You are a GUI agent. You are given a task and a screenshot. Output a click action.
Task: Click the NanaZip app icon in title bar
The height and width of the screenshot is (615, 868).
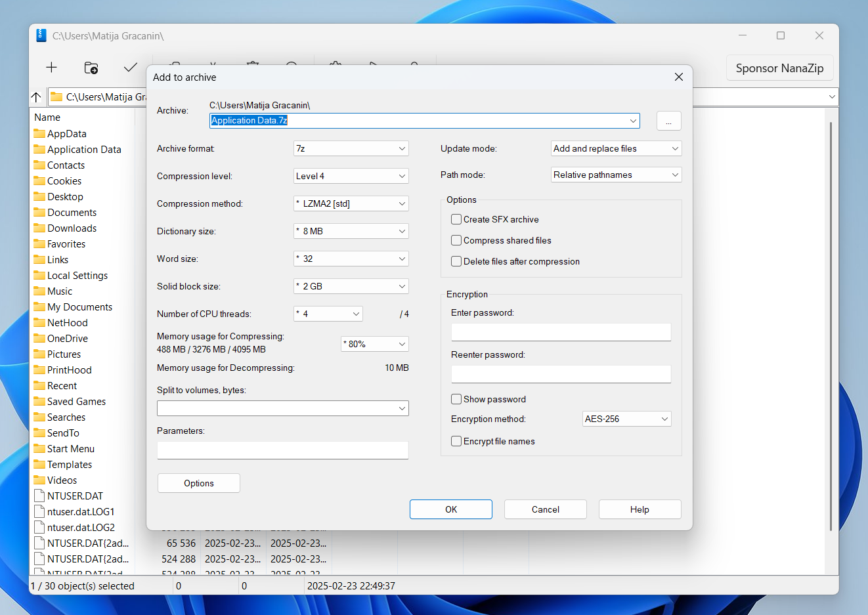tap(41, 35)
